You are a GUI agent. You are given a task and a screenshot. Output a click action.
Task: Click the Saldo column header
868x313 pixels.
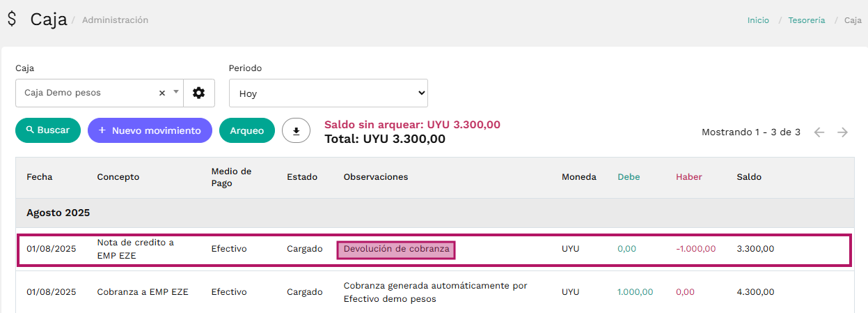pos(749,177)
